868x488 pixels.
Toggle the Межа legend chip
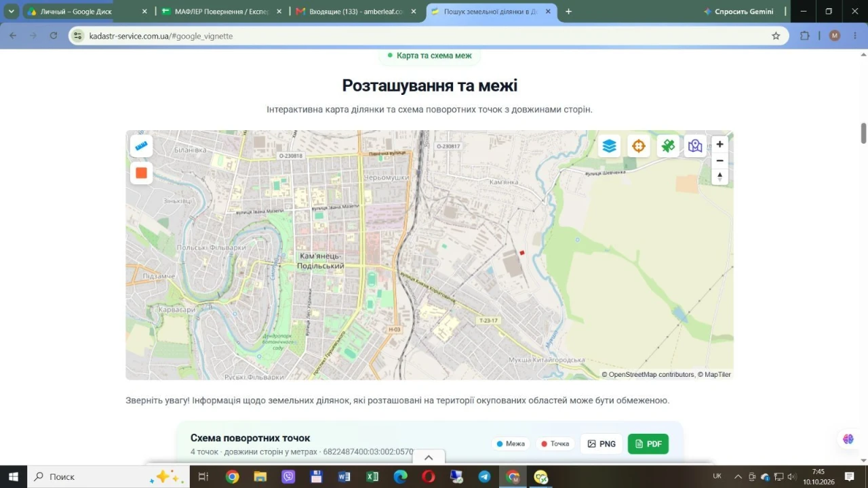(511, 444)
